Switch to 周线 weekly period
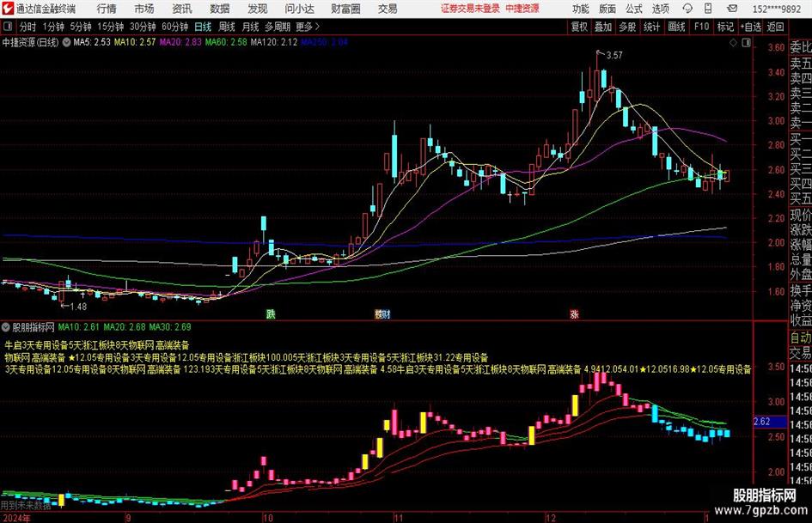This screenshot has height=523, width=812. coord(227,27)
